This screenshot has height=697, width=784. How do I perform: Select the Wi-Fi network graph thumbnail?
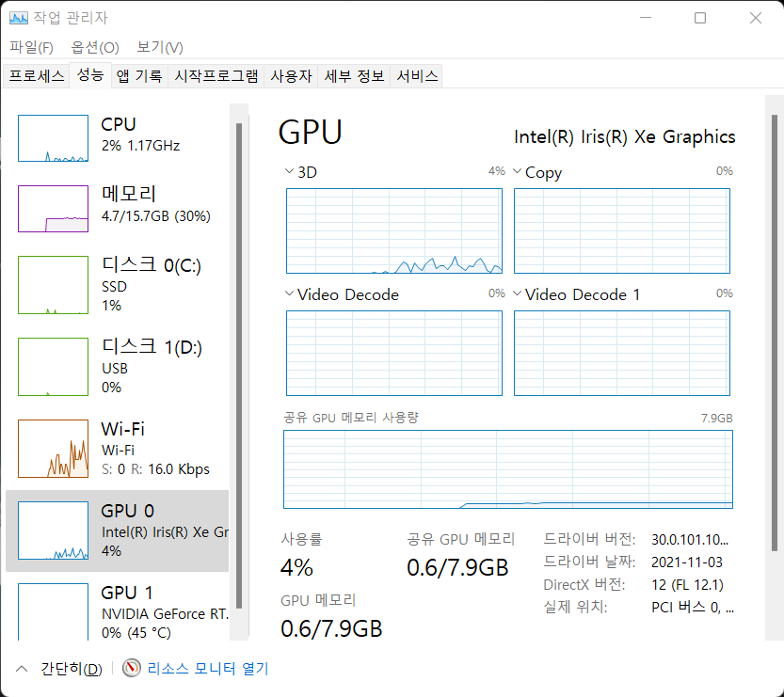pos(52,449)
